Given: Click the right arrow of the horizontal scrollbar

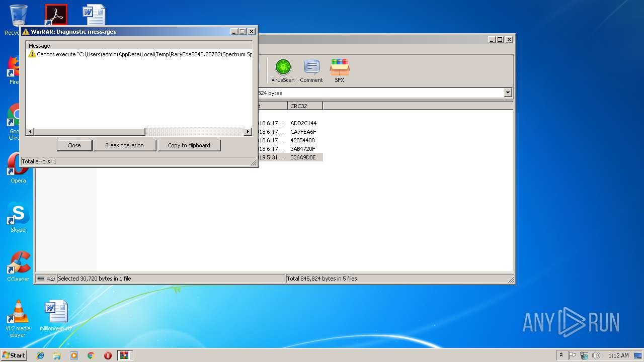Looking at the screenshot, I should point(248,132).
